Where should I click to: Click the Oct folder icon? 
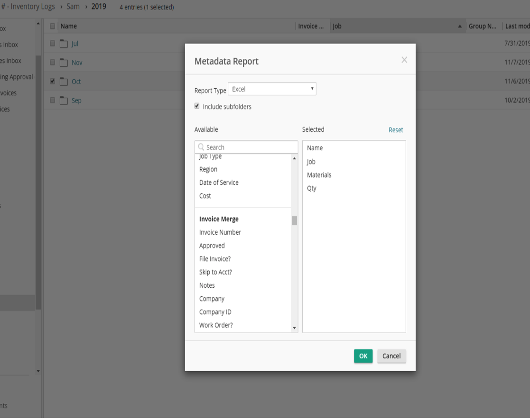(64, 82)
